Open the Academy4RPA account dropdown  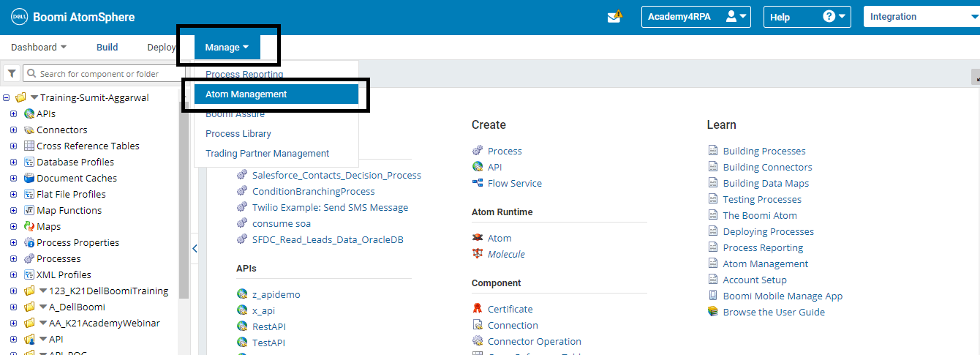pyautogui.click(x=696, y=17)
